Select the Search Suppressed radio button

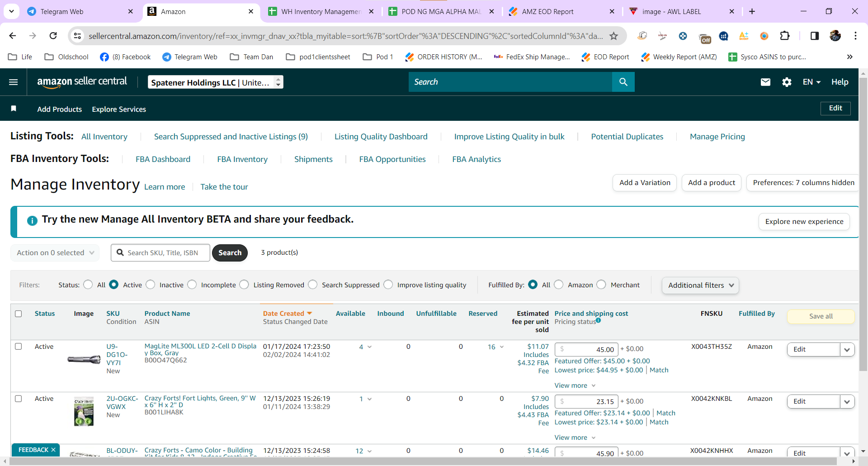coord(313,285)
